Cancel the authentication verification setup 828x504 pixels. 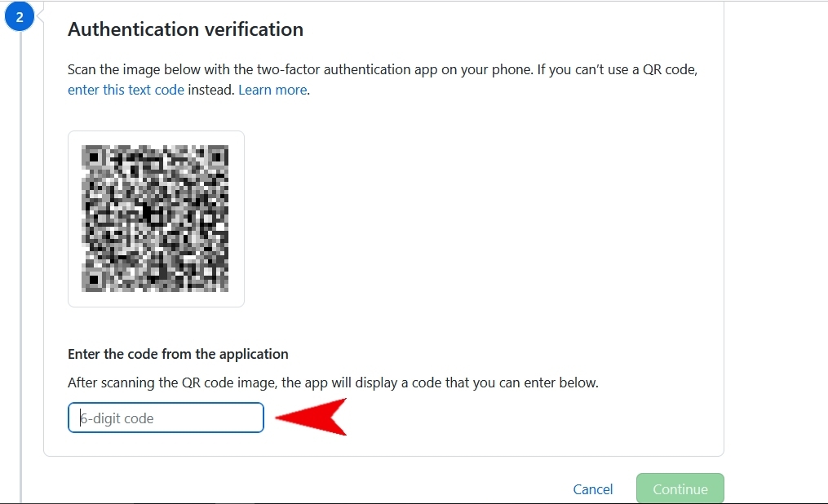[x=592, y=489]
